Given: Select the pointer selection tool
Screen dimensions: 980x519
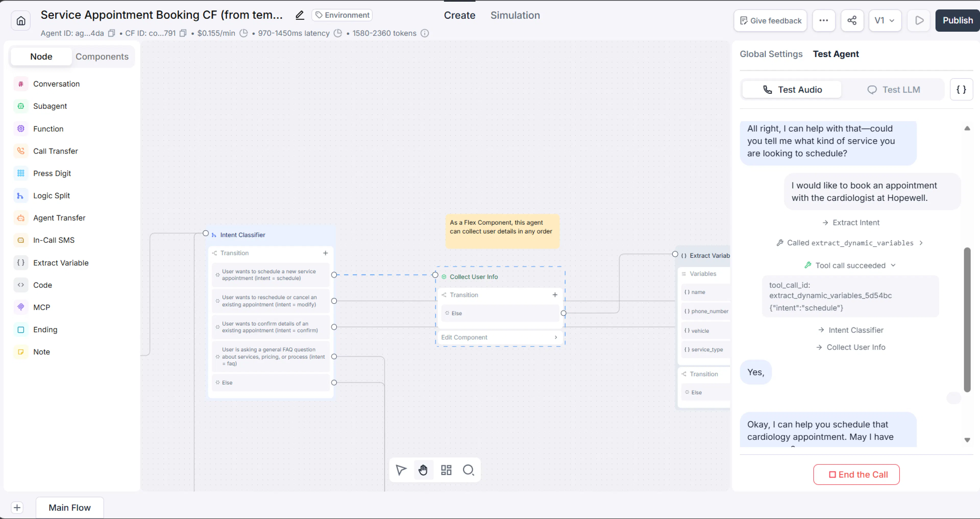Looking at the screenshot, I should (401, 470).
